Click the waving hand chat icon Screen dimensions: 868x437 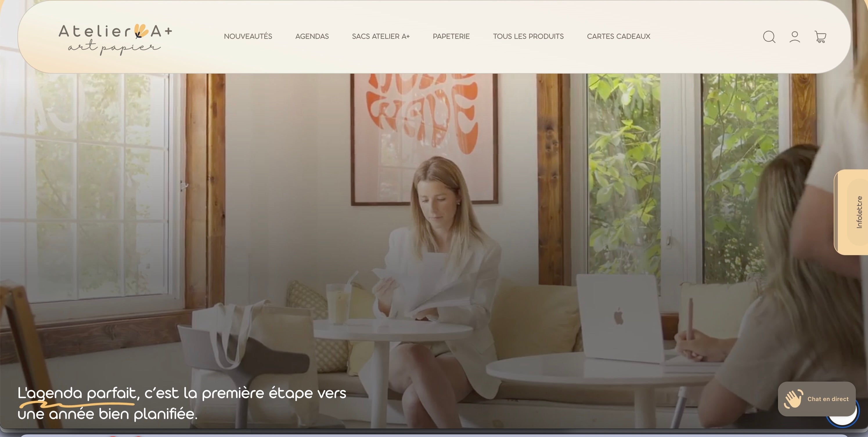pyautogui.click(x=793, y=399)
